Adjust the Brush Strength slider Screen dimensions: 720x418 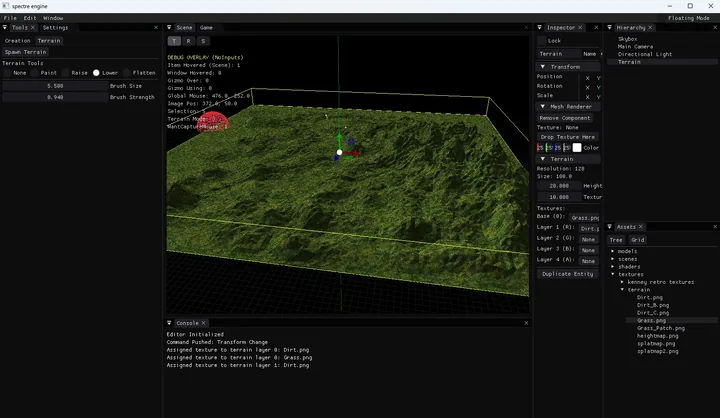[55, 97]
